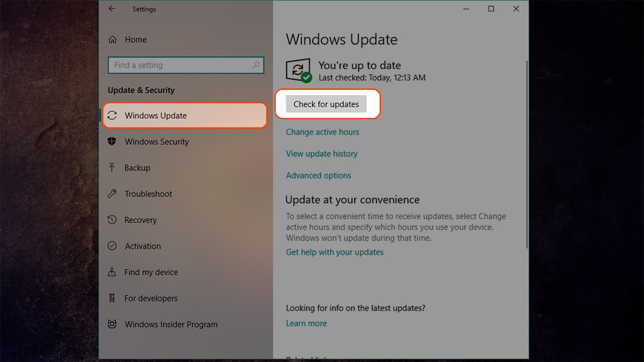Viewport: 644px width, 362px height.
Task: Click the Home house icon
Action: (x=113, y=40)
